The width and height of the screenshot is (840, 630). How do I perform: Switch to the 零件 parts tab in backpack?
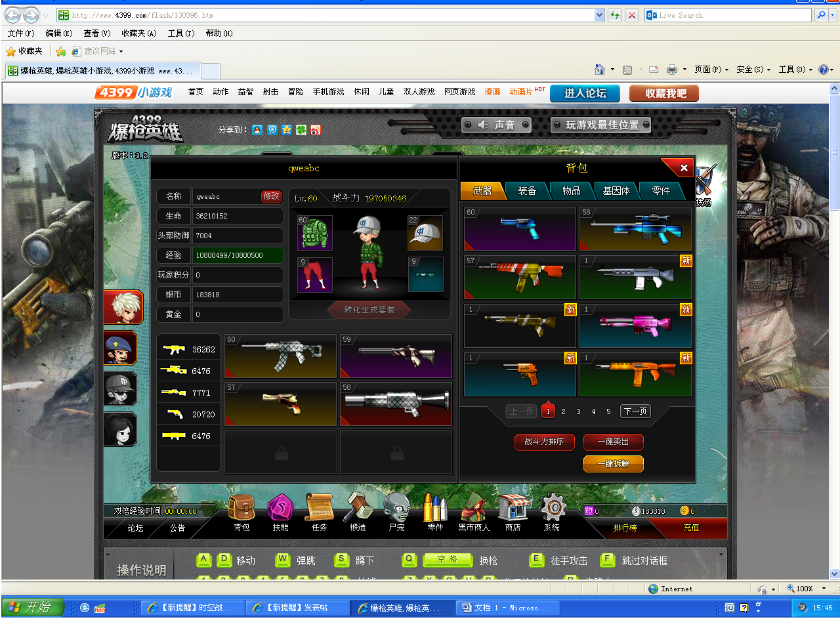(661, 191)
